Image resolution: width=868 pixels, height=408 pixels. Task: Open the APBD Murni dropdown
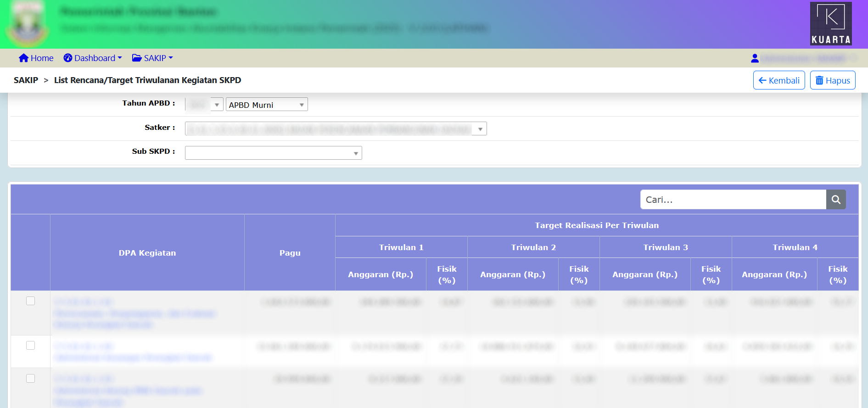pyautogui.click(x=266, y=105)
